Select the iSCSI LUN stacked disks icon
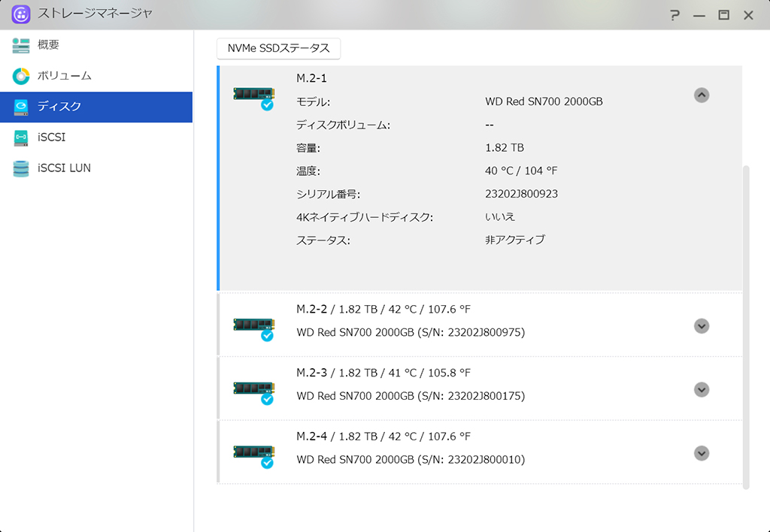The height and width of the screenshot is (532, 770). (x=20, y=168)
